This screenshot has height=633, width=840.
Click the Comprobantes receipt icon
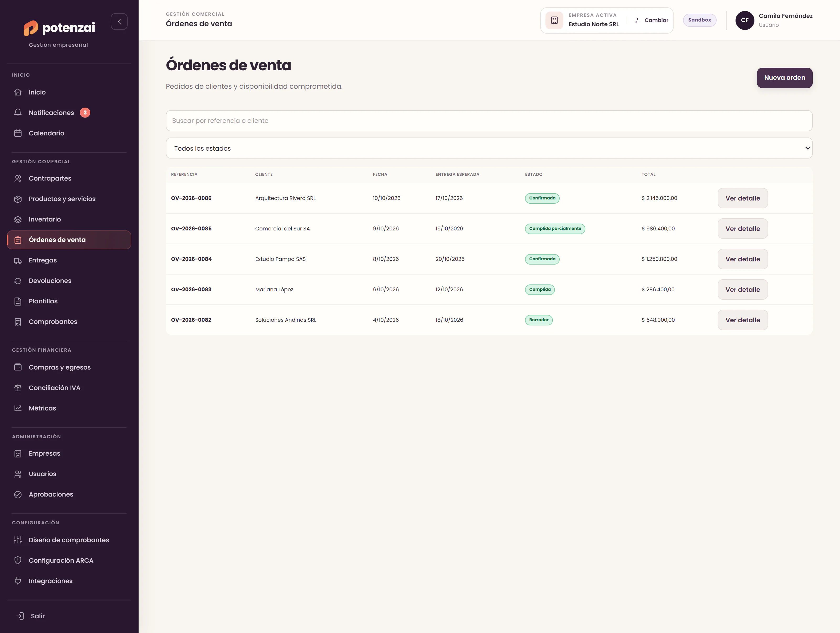pos(18,322)
